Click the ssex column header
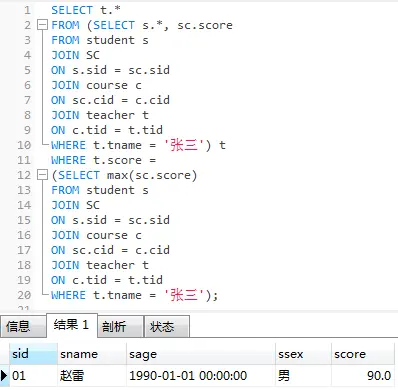Viewport: 398px width, 390px height. (x=303, y=354)
